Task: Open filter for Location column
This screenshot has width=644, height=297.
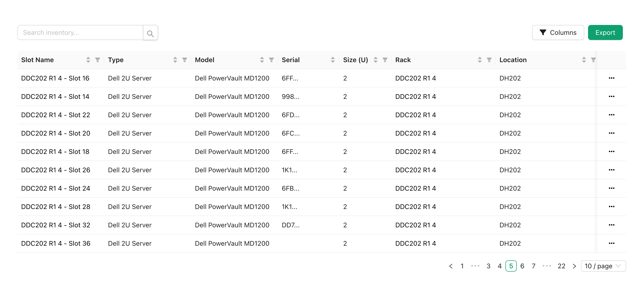Action: click(593, 60)
